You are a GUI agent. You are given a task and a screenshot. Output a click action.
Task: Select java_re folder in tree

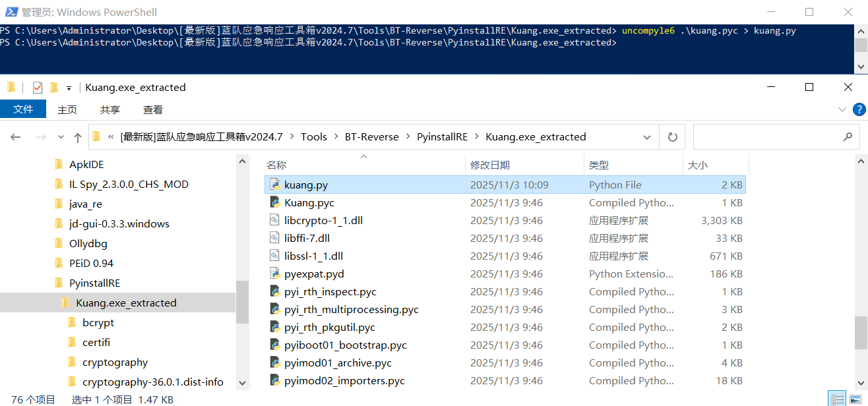(x=85, y=204)
